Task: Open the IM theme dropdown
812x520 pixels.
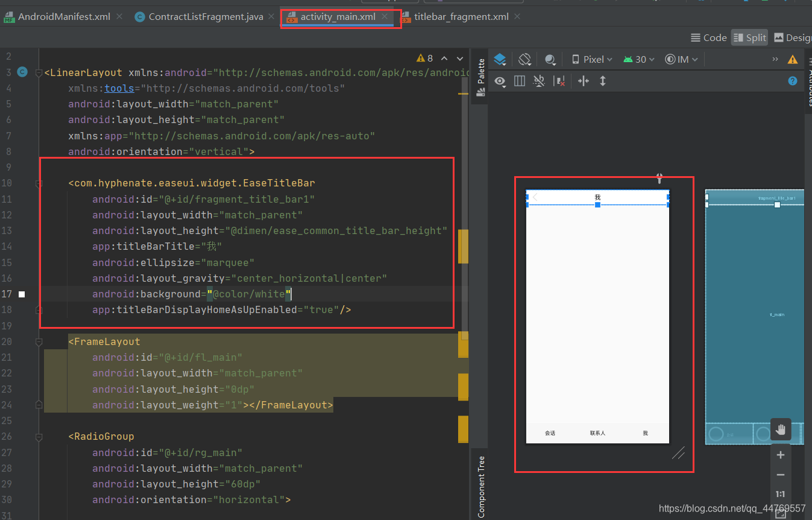Action: coord(681,59)
